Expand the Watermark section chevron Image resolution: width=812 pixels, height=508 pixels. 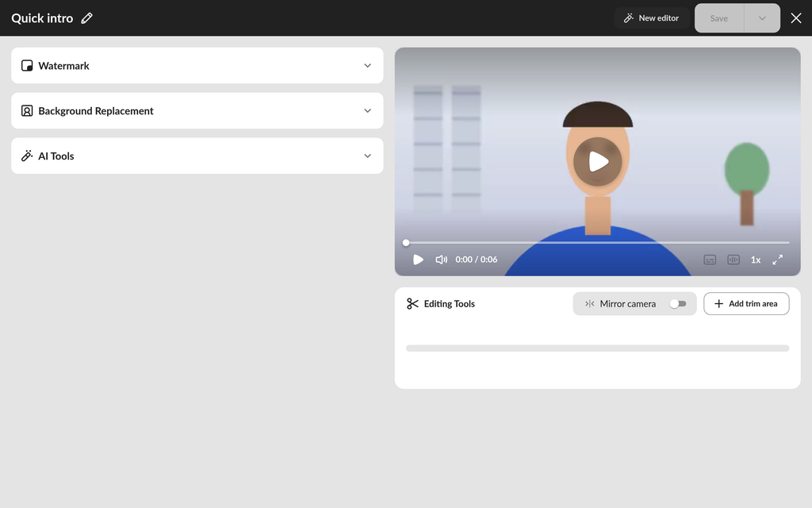point(367,66)
